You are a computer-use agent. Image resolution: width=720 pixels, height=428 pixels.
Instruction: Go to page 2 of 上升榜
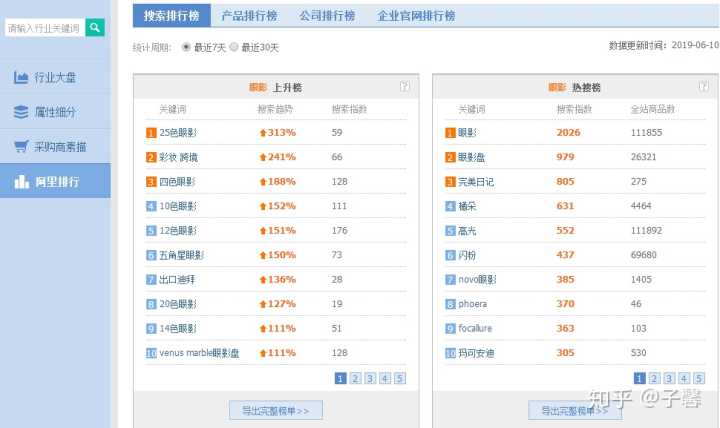[355, 378]
